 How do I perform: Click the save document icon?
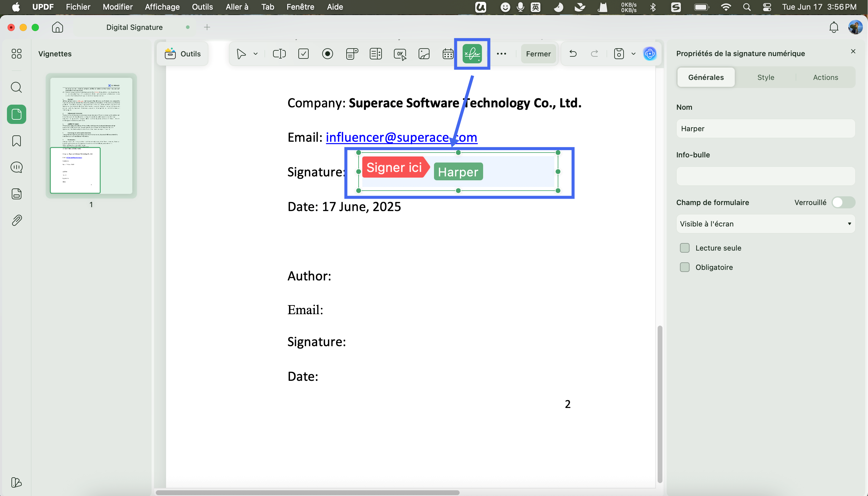click(x=619, y=54)
